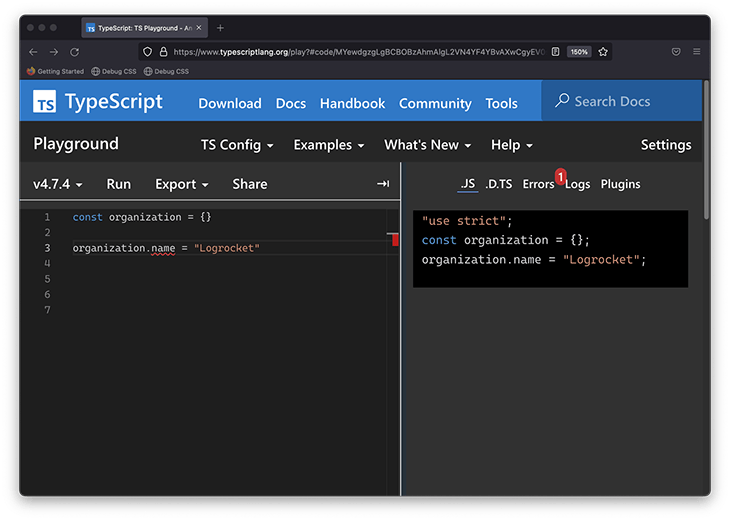This screenshot has height=520, width=730.
Task: Click the red error marker in editor margin
Action: pyautogui.click(x=395, y=240)
